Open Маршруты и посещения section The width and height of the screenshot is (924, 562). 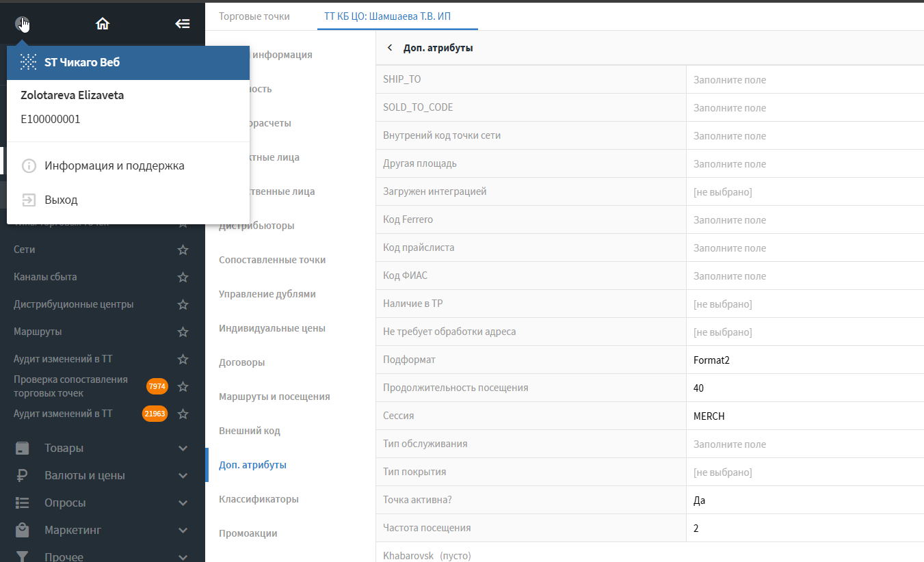274,397
